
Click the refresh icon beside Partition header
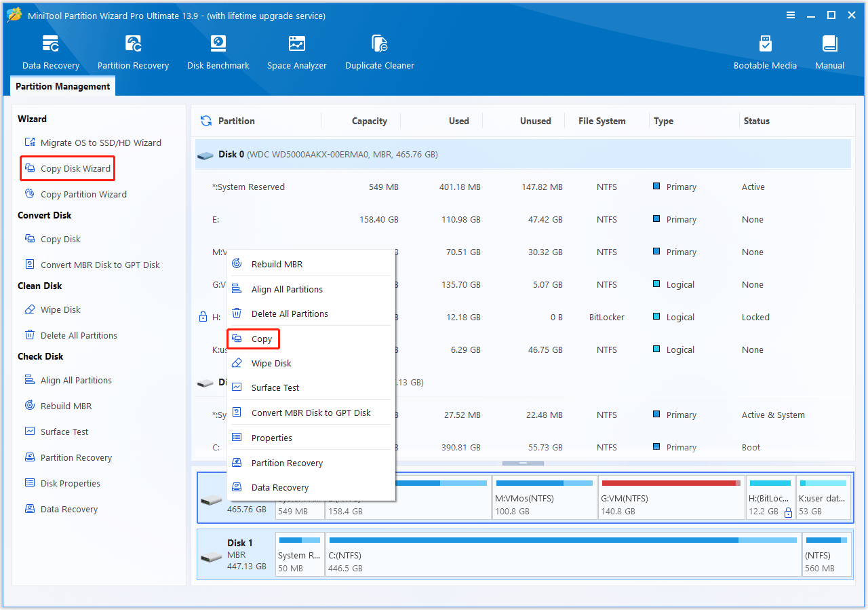pos(206,121)
